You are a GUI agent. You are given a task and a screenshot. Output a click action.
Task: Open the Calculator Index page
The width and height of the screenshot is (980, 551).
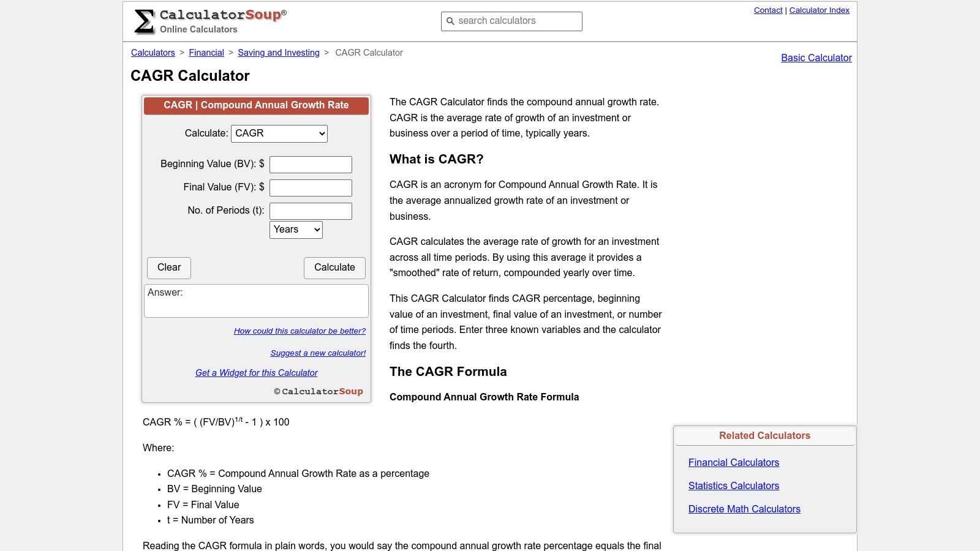[x=819, y=10]
